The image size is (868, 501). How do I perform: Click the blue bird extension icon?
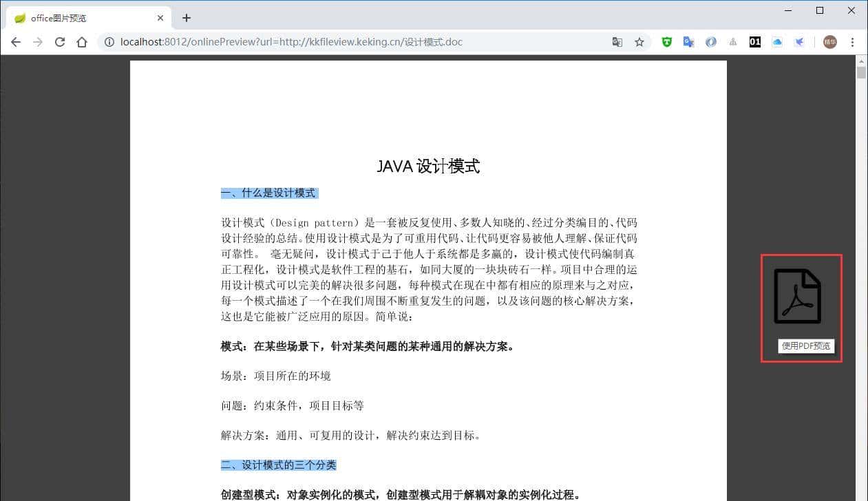(799, 42)
